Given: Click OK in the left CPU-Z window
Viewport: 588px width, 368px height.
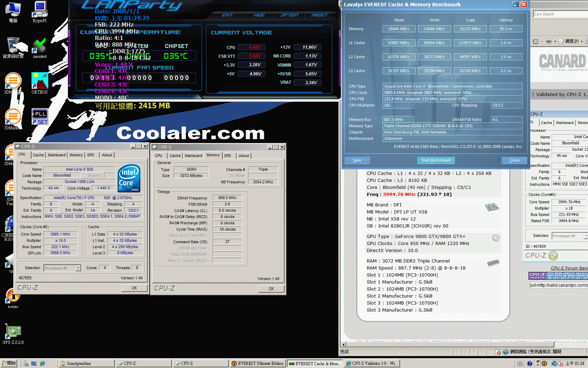Looking at the screenshot, I should tap(134, 288).
